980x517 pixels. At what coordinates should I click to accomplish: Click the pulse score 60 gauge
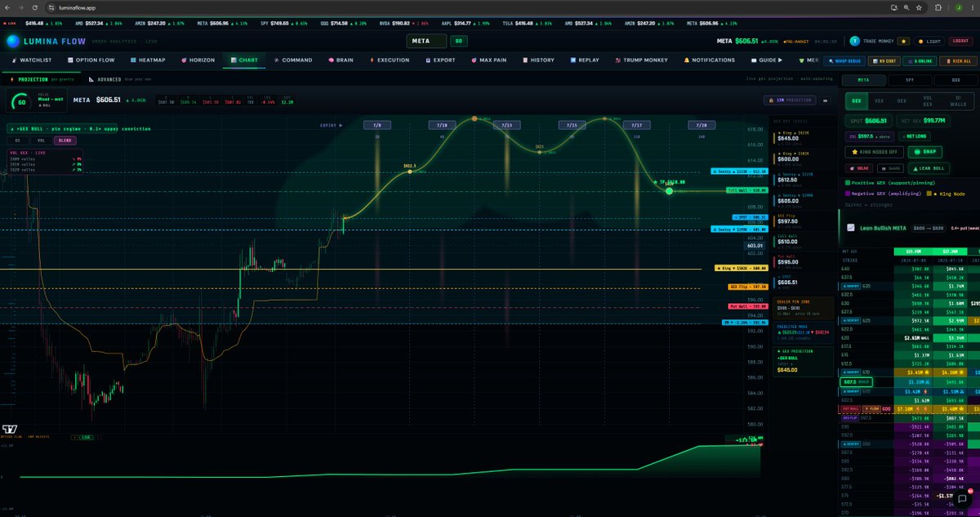click(21, 103)
